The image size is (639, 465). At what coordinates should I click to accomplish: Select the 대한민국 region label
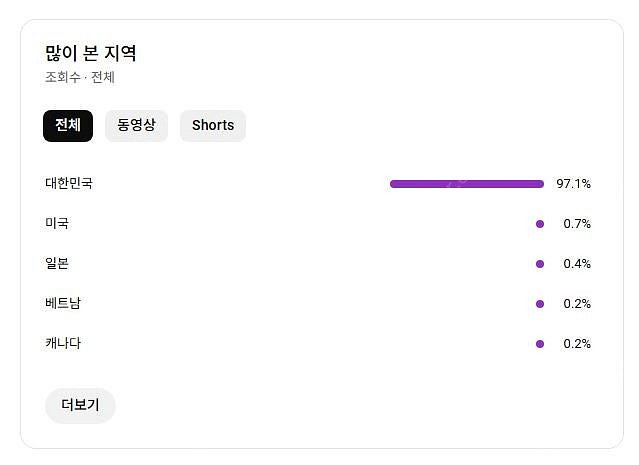click(x=69, y=184)
